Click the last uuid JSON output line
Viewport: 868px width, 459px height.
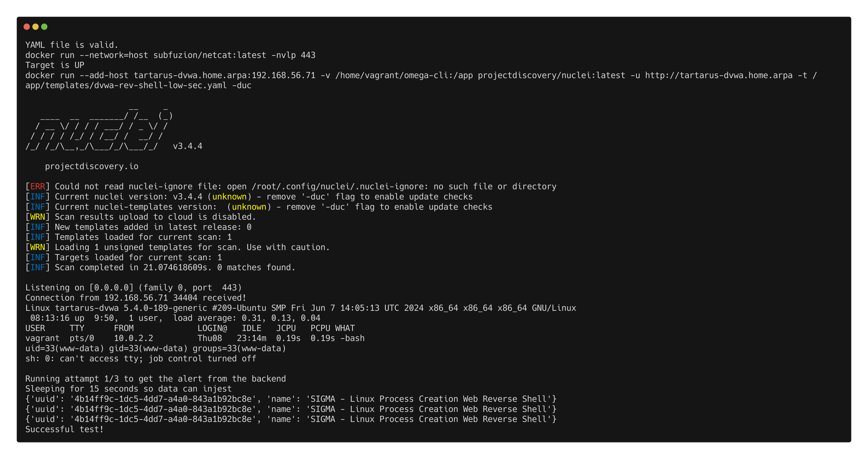coord(290,419)
